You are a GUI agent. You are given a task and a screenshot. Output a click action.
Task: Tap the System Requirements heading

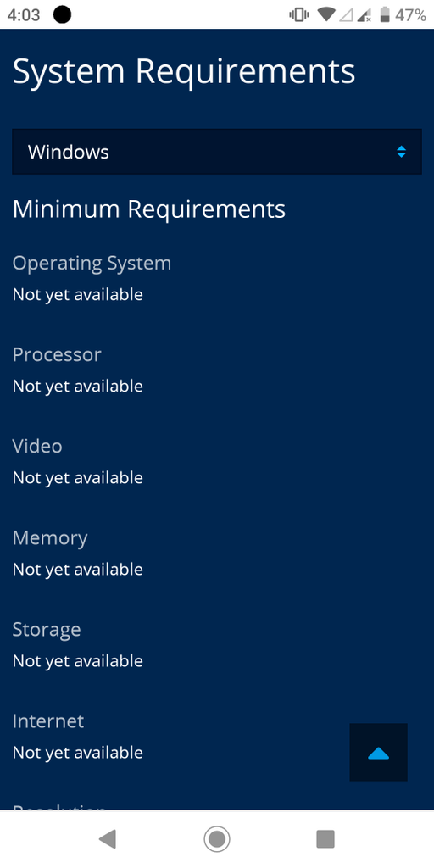point(184,71)
